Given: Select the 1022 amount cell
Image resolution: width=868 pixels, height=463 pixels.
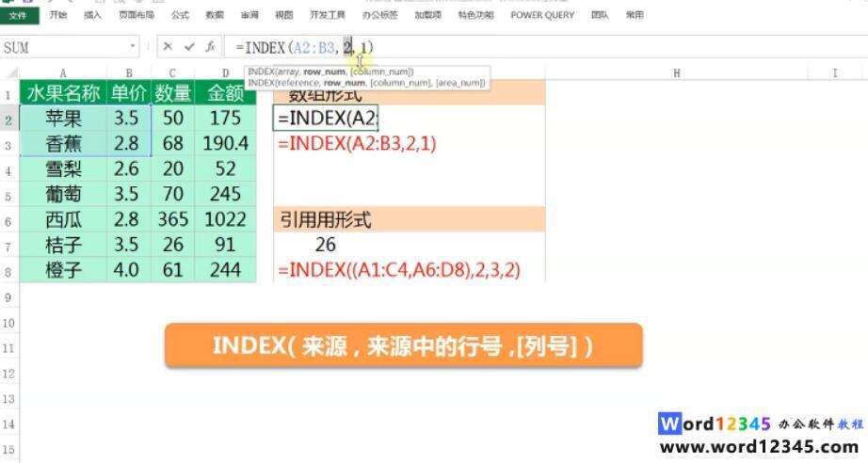Looking at the screenshot, I should [x=225, y=219].
